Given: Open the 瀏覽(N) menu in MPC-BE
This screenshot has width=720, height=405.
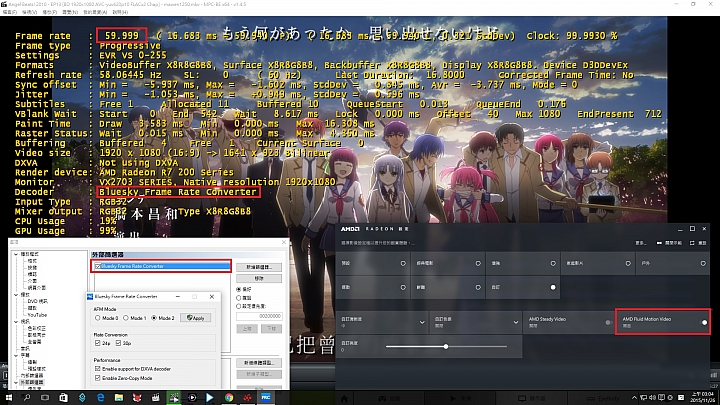Looking at the screenshot, I should coord(70,12).
